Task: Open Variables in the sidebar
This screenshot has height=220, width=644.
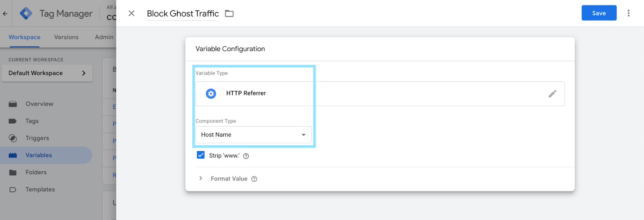Action: (46, 155)
